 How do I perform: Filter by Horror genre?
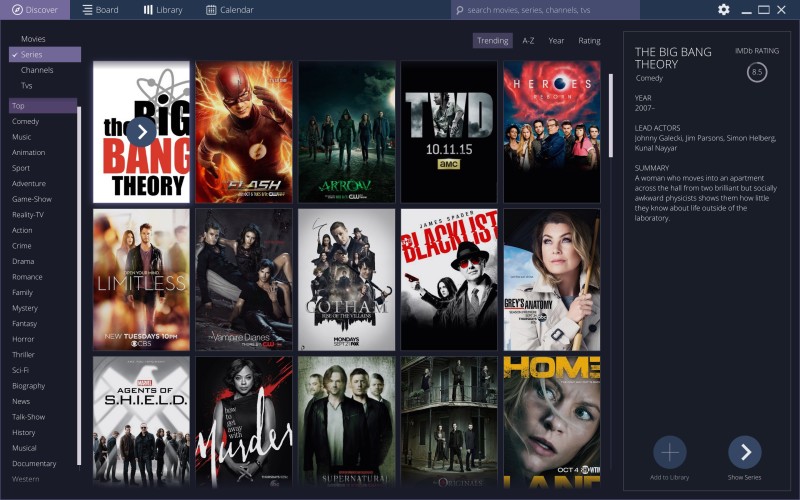(23, 339)
